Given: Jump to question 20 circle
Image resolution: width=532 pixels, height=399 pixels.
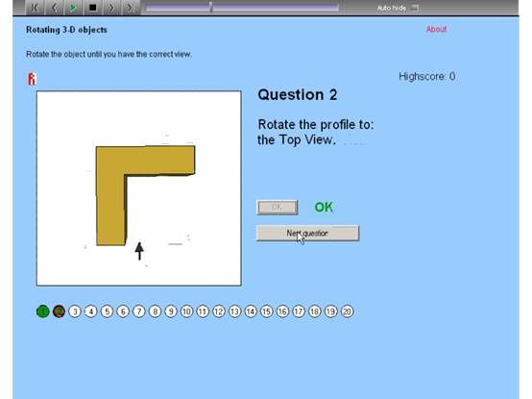Looking at the screenshot, I should [x=347, y=312].
